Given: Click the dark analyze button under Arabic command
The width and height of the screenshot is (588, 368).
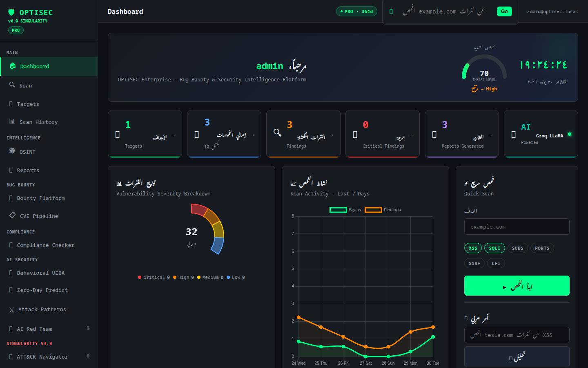Looking at the screenshot, I should (517, 357).
